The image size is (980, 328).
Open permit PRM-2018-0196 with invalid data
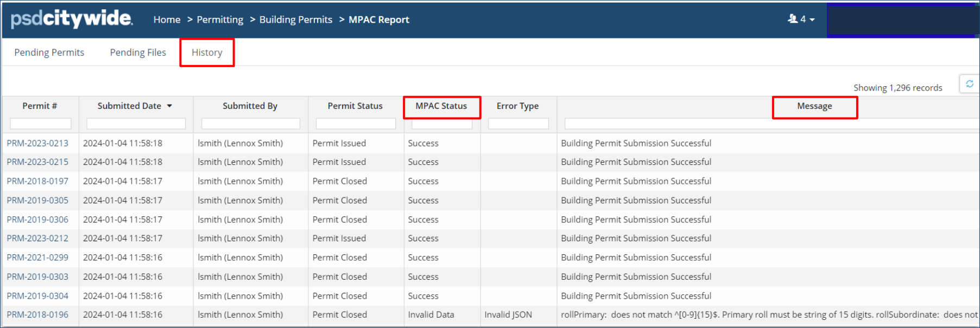(37, 314)
